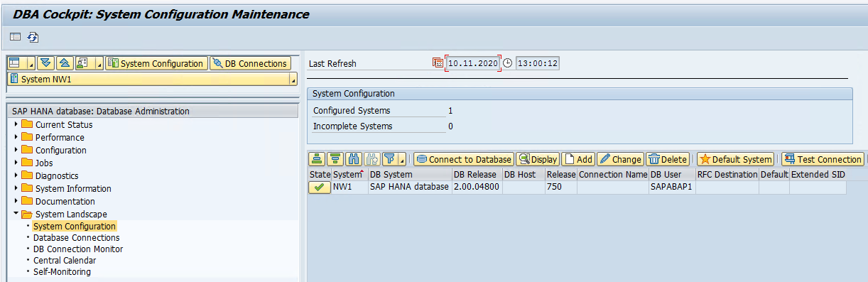Open the System NW1 selector dropdown
The height and width of the screenshot is (282, 868).
[x=293, y=80]
